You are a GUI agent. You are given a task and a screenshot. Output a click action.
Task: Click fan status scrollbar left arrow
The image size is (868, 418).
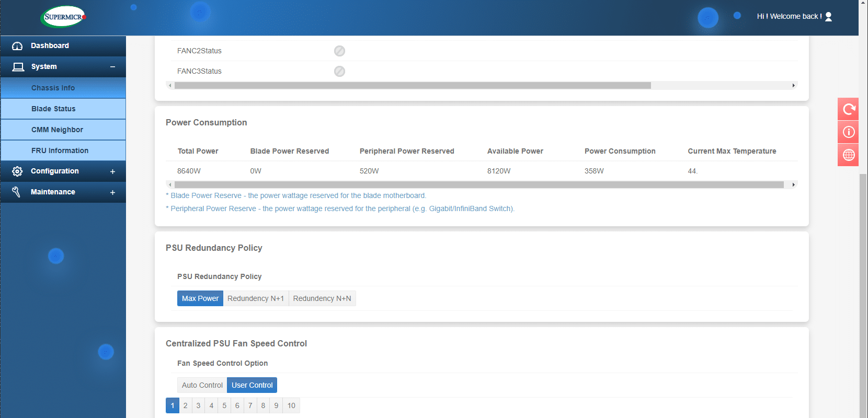pos(170,85)
